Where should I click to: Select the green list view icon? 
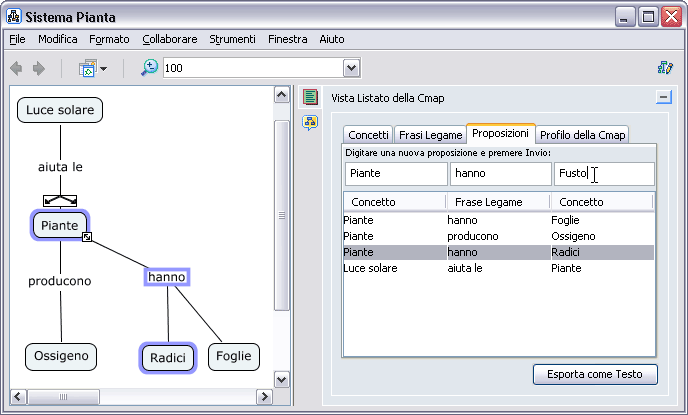pyautogui.click(x=311, y=97)
